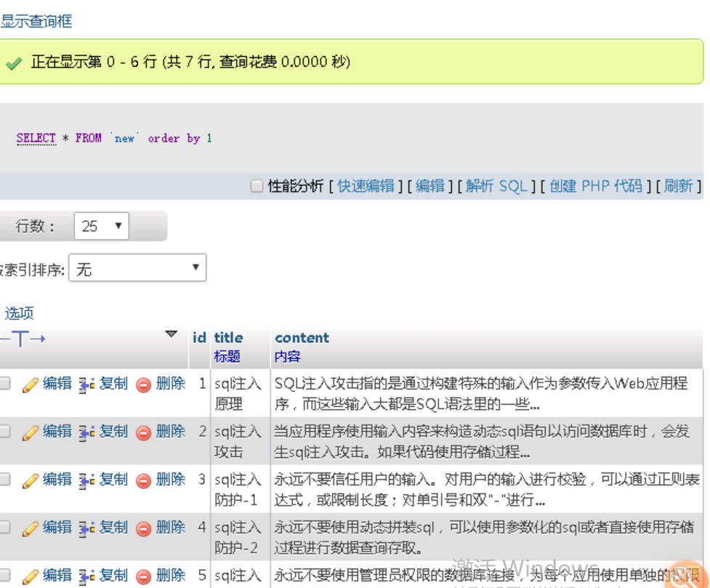Click the 编辑 edit link for row 2
710x588 pixels.
tap(57, 432)
